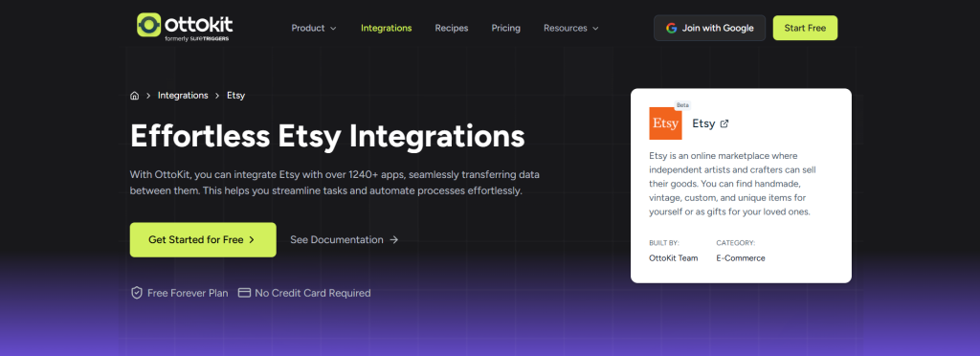Open the Recipes page
The width and height of the screenshot is (980, 356).
(452, 28)
